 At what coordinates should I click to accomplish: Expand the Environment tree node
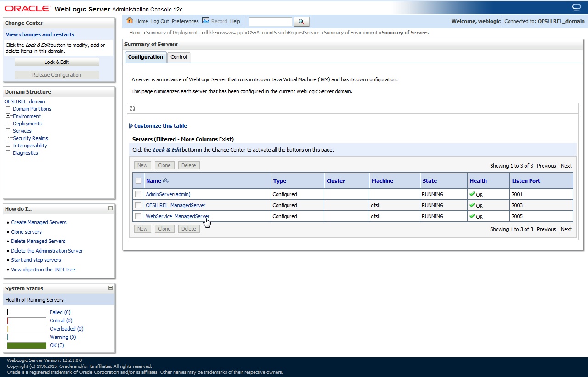(8, 116)
